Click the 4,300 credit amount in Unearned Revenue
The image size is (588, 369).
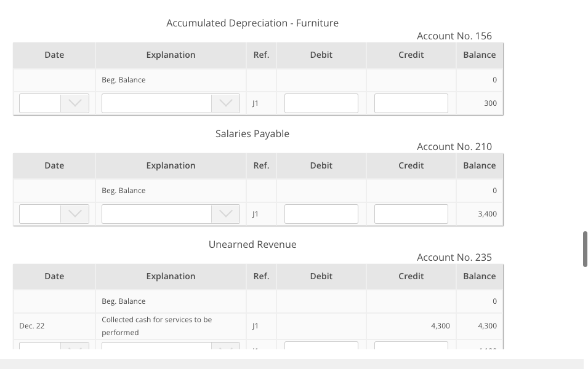tap(440, 326)
